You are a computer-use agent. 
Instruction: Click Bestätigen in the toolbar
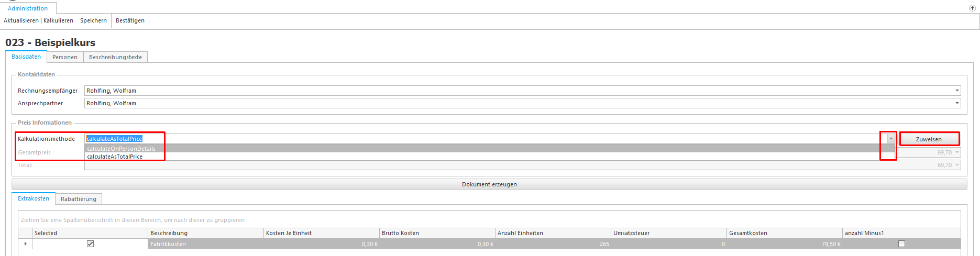(x=130, y=20)
